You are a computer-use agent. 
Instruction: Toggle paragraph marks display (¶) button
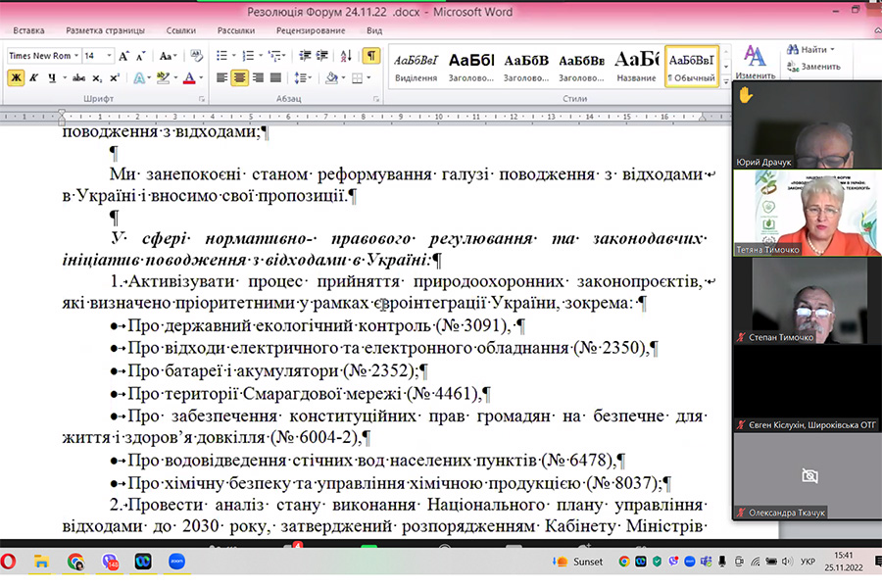pyautogui.click(x=370, y=56)
